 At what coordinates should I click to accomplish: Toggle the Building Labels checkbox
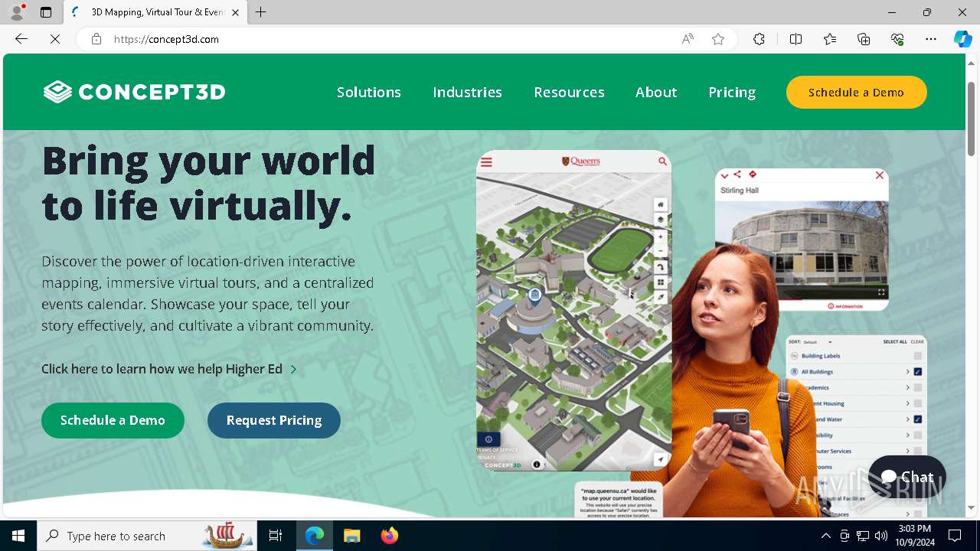pos(917,356)
